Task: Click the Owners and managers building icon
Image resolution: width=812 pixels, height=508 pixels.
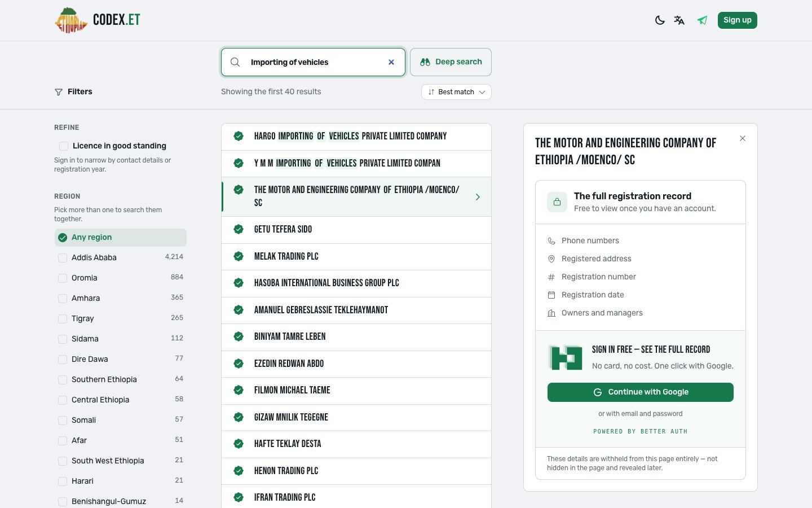Action: point(551,313)
